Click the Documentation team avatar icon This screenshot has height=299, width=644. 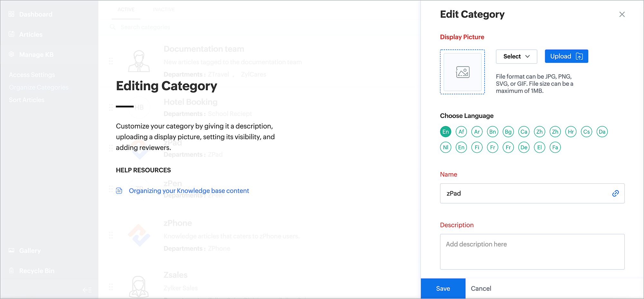tap(139, 61)
